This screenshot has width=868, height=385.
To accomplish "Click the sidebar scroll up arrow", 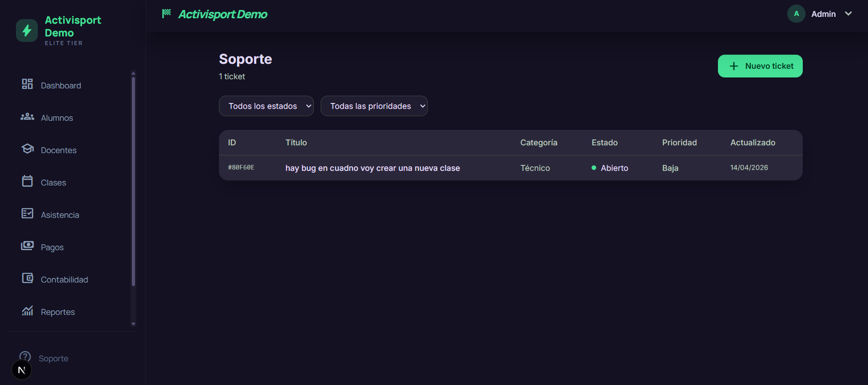I will [x=133, y=73].
